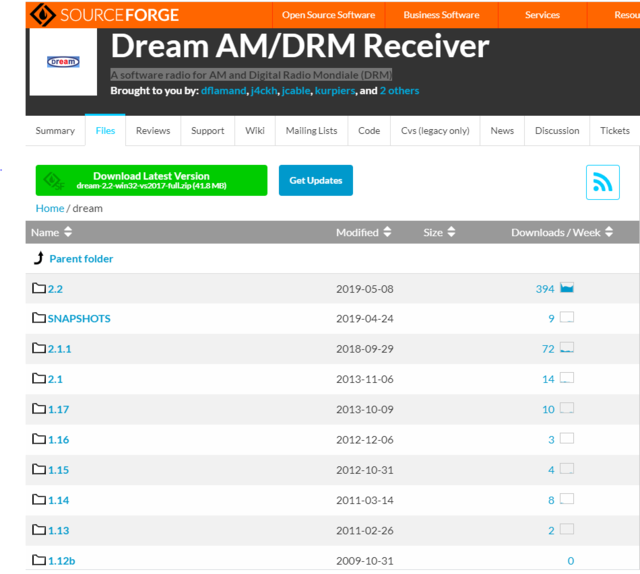Sort file list by Modified arrows

click(387, 232)
